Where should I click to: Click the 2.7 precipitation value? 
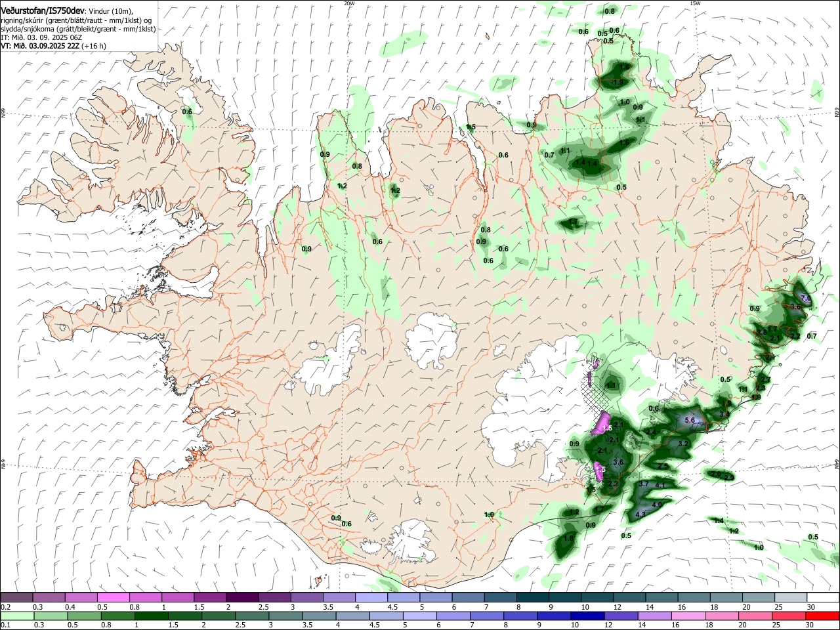765,380
